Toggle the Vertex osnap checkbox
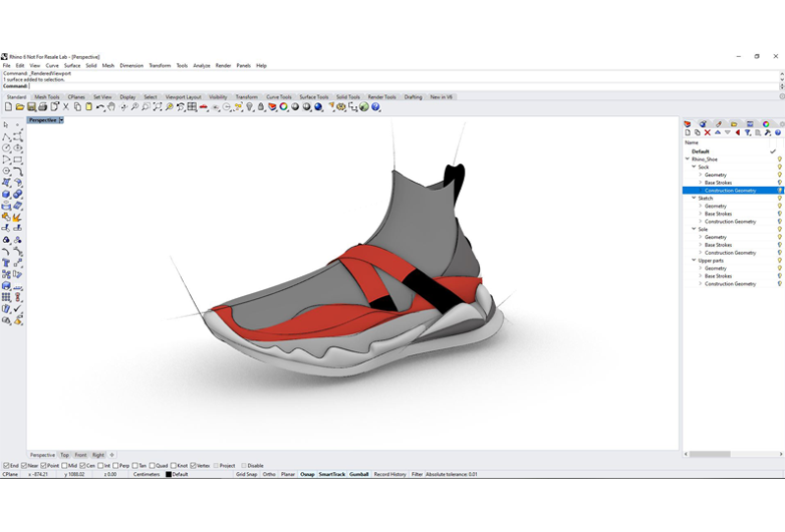785x532 pixels. (192, 465)
